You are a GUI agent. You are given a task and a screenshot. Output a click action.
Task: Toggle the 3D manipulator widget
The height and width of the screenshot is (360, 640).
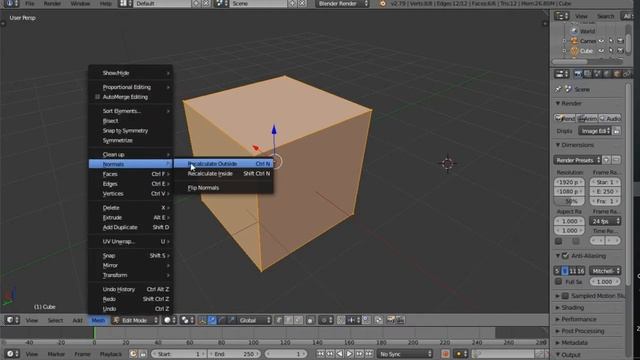[x=202, y=320]
